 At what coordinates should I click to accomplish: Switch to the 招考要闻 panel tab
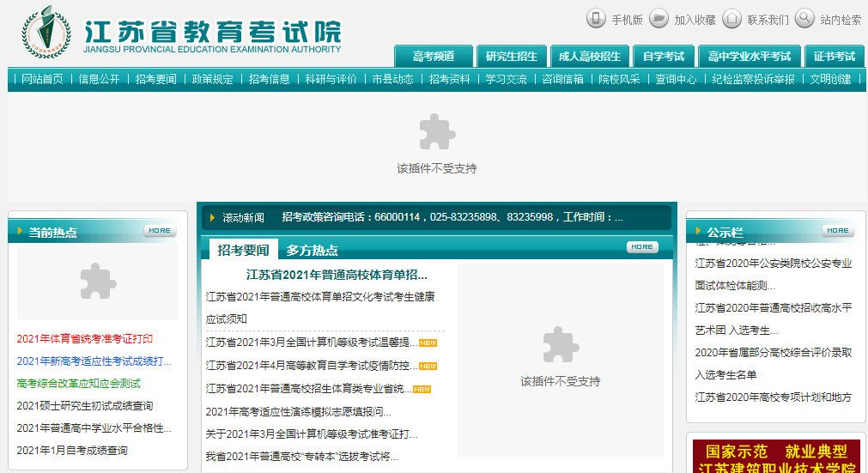(x=243, y=250)
